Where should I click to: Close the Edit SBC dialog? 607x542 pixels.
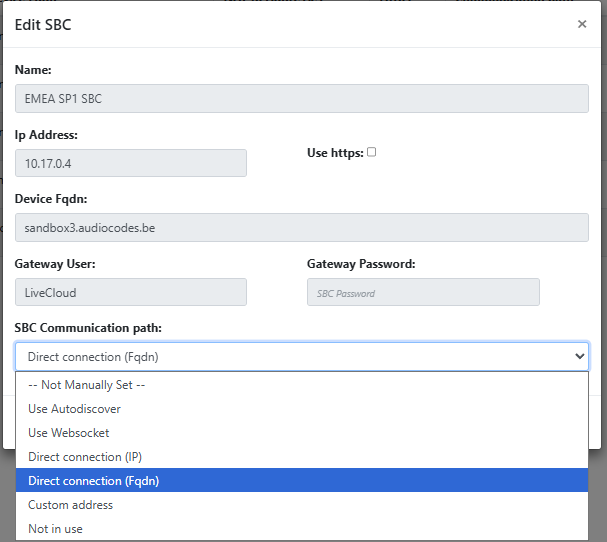[x=582, y=24]
